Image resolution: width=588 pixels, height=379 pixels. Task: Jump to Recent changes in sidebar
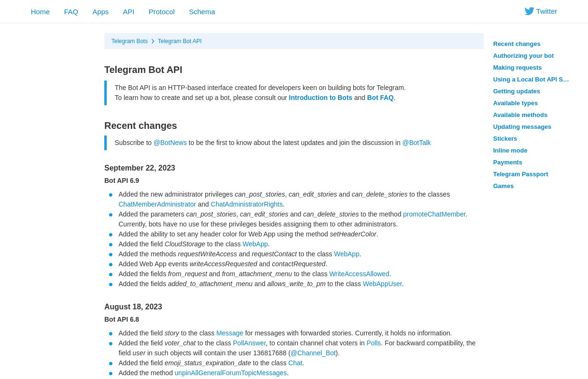click(x=517, y=44)
